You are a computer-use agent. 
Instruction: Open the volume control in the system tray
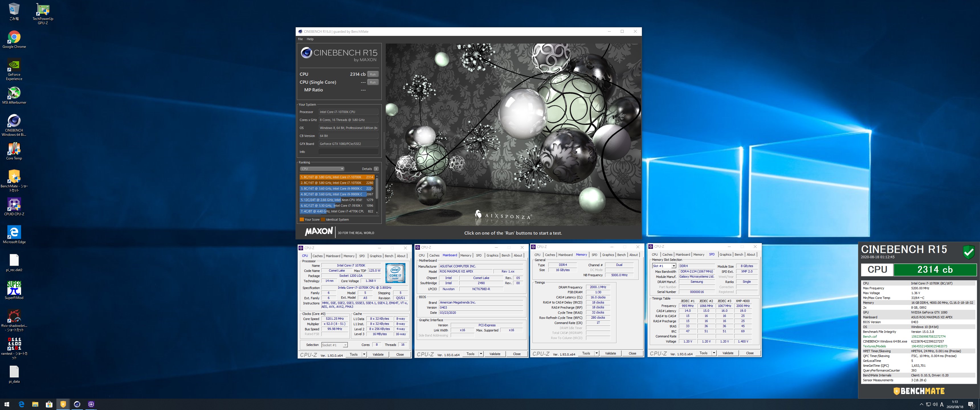(935, 404)
